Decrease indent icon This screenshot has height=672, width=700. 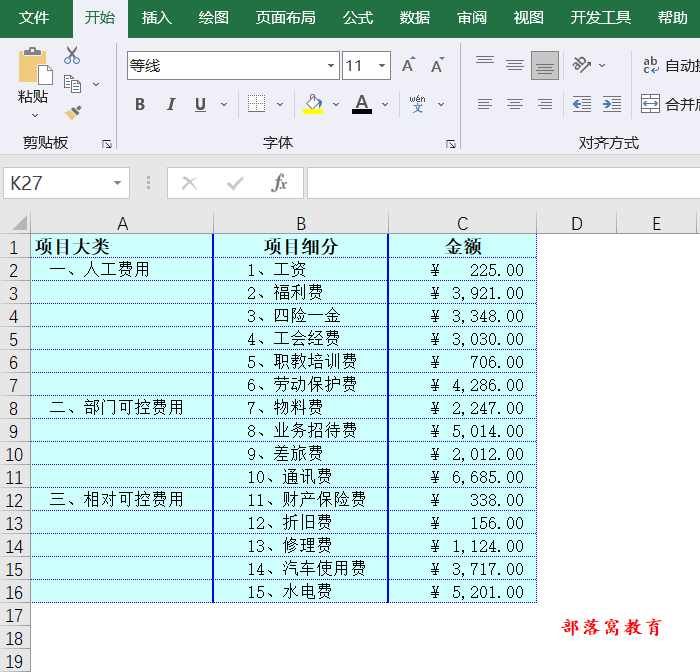(582, 104)
